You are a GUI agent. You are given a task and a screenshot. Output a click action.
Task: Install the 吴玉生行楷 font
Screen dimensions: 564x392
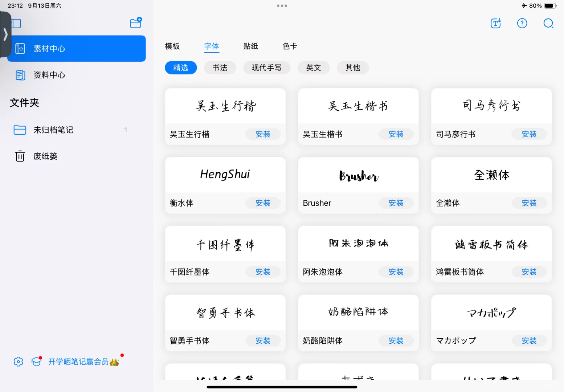pyautogui.click(x=263, y=134)
